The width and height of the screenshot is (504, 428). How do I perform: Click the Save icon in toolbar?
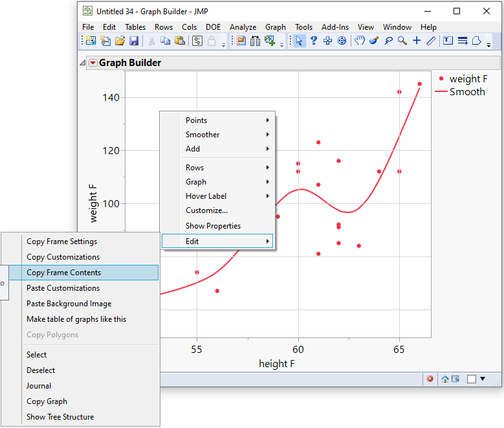click(x=134, y=41)
